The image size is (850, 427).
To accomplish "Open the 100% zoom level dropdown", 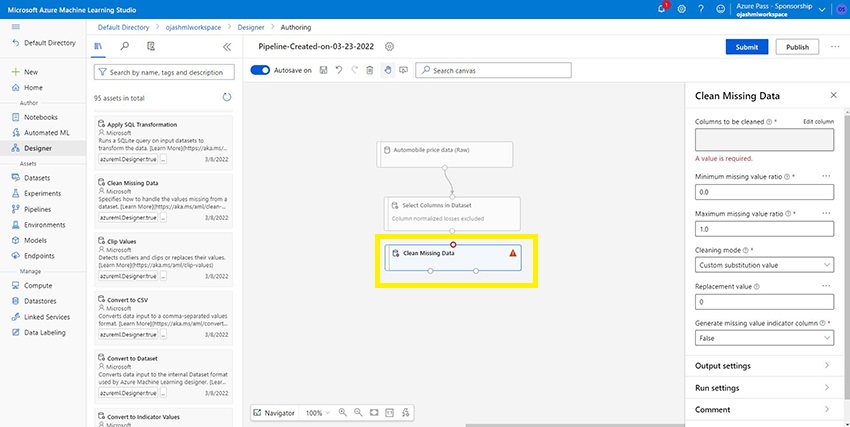I will pos(317,413).
